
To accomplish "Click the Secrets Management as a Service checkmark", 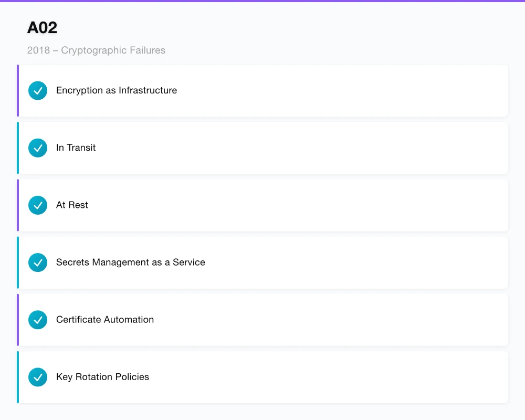I will click(38, 262).
